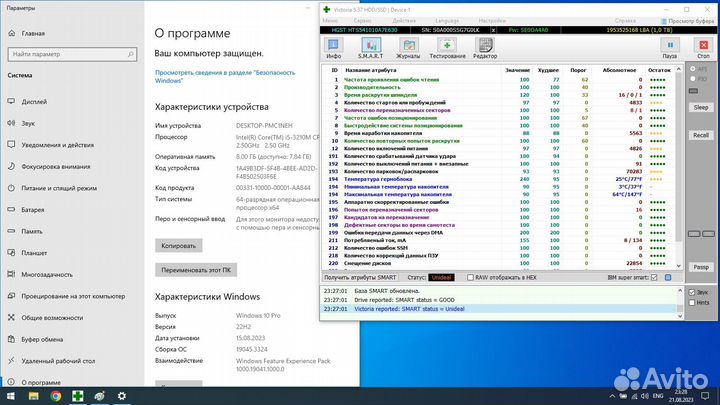Open the Редактор toolbar icon
Viewport: 720px width, 405px height.
pos(485,48)
